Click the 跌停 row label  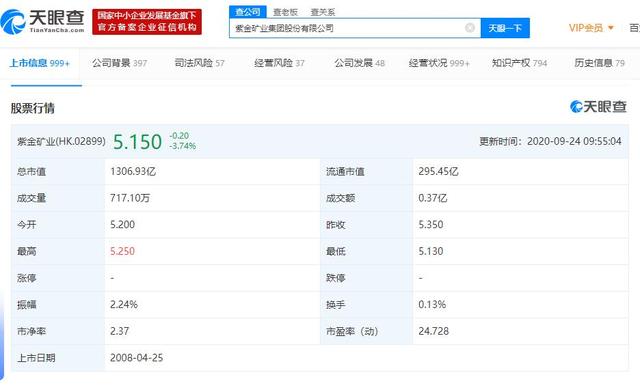(336, 278)
